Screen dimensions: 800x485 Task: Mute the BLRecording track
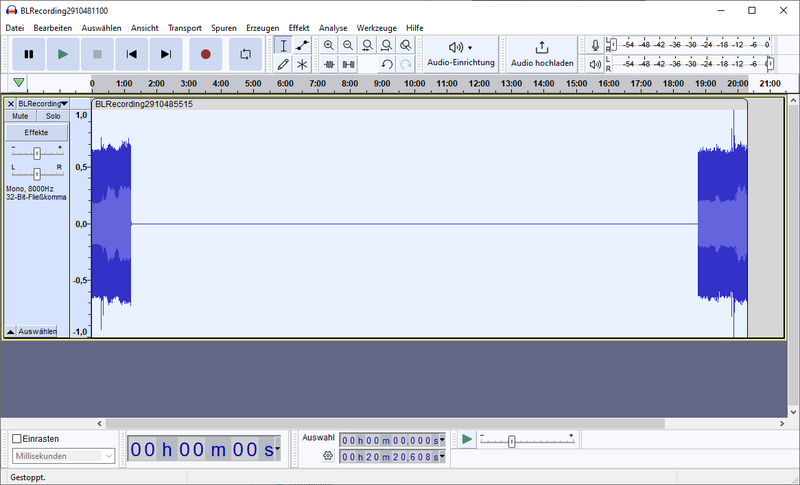(x=20, y=116)
